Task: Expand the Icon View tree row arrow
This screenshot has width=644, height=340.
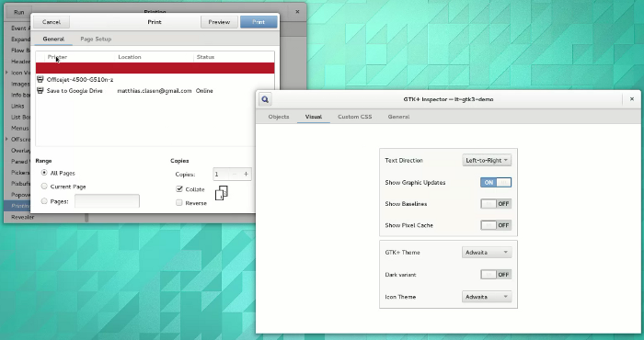Action: pos(6,73)
